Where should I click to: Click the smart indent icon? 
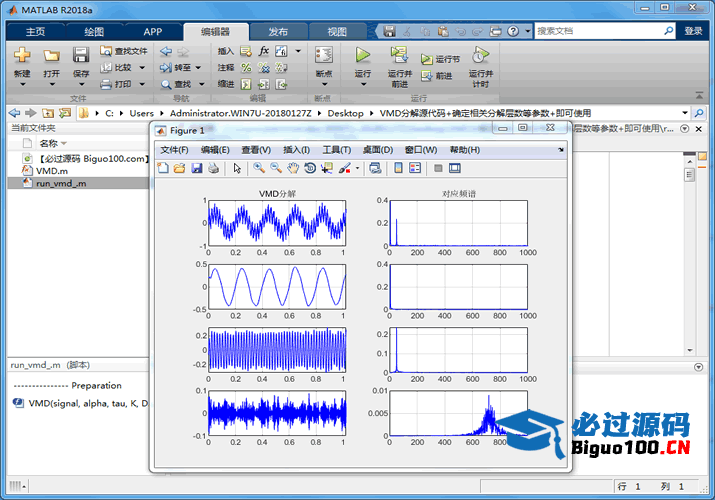[x=246, y=84]
